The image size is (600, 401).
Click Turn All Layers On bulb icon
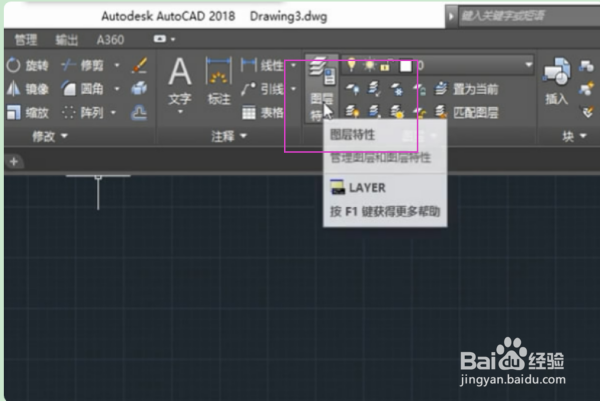[352, 112]
